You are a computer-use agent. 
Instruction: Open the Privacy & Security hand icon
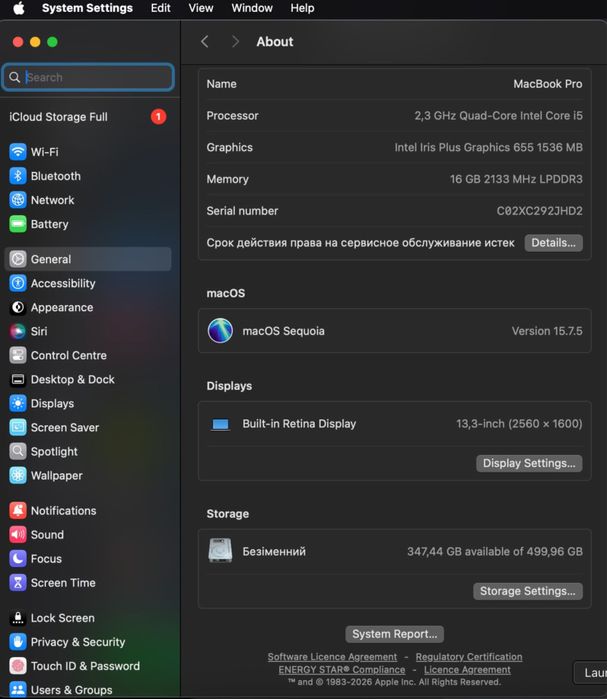[x=18, y=642]
